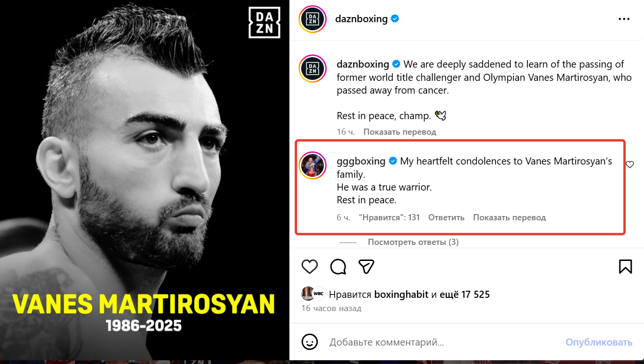This screenshot has height=364, width=644.
Task: View the list of 17 525 other likes
Action: (465, 295)
